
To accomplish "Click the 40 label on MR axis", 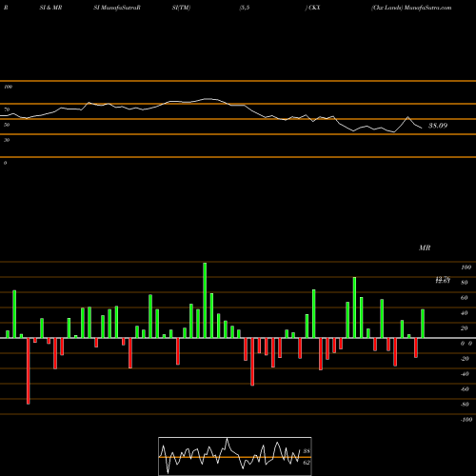I will point(465,313).
